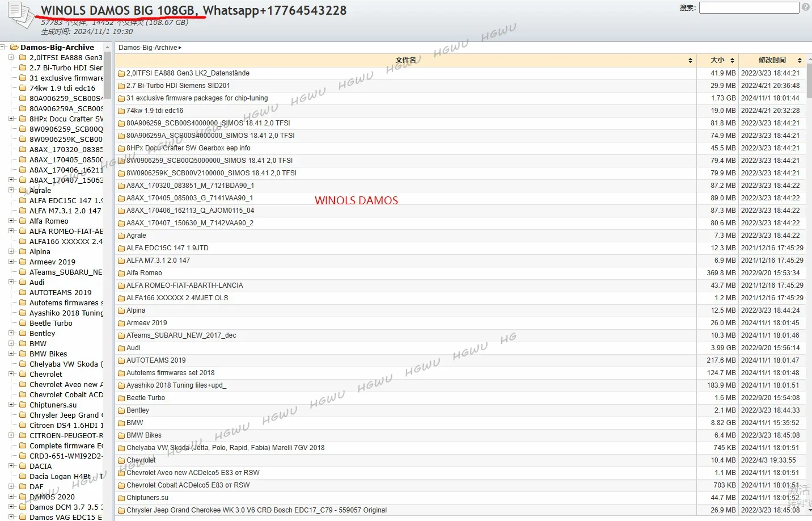This screenshot has width=812, height=521.
Task: Click the tree folder icon next to Beetle Turbo
Action: (23, 323)
